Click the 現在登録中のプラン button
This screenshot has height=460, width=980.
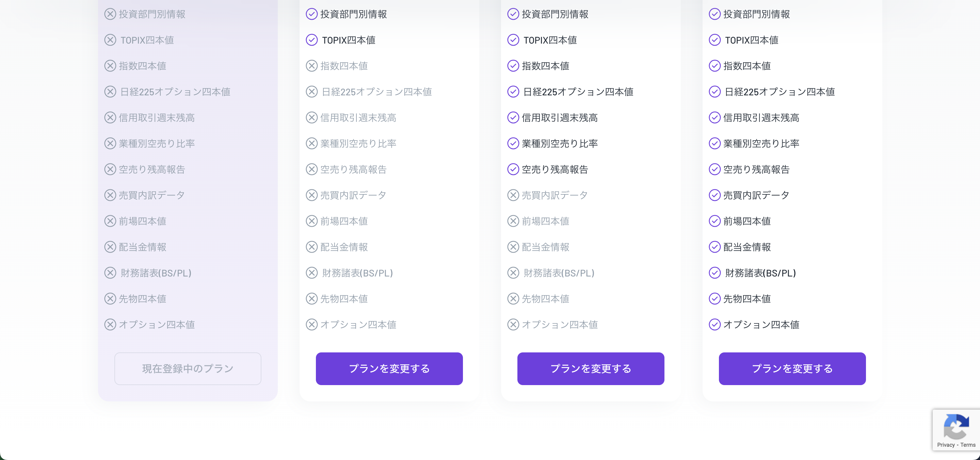[x=187, y=368]
